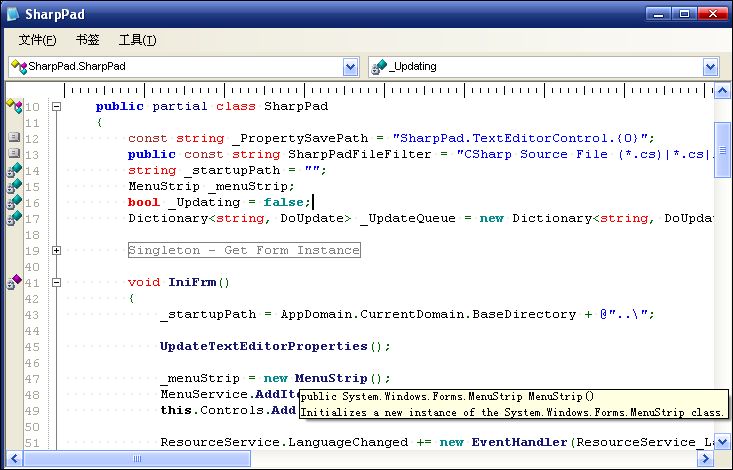733x470 pixels.
Task: Click the class icon in SharpPad.SharpPad combo box
Action: click(x=19, y=66)
